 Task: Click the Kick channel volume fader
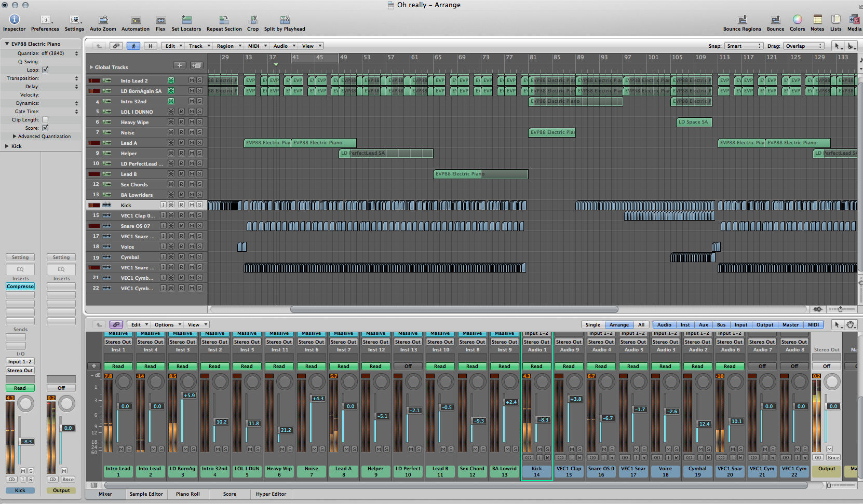click(x=543, y=419)
